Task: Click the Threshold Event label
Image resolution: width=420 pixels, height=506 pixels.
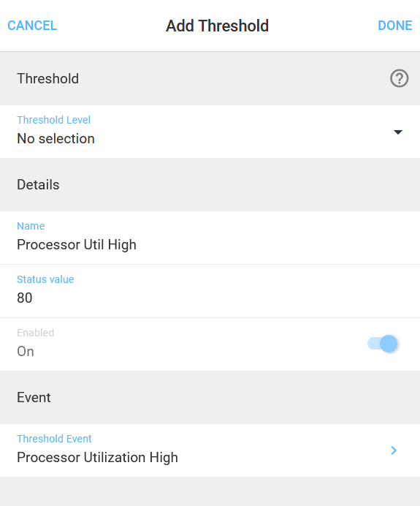Action: coord(54,439)
